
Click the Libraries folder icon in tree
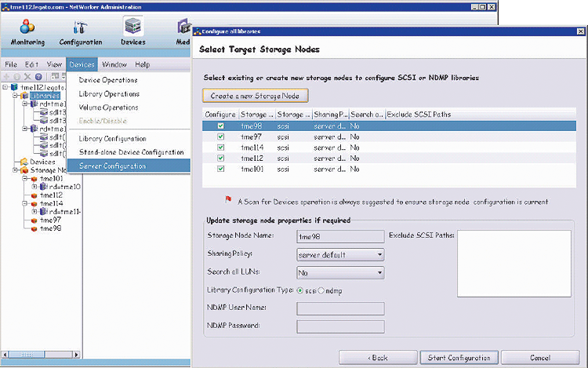click(x=25, y=96)
